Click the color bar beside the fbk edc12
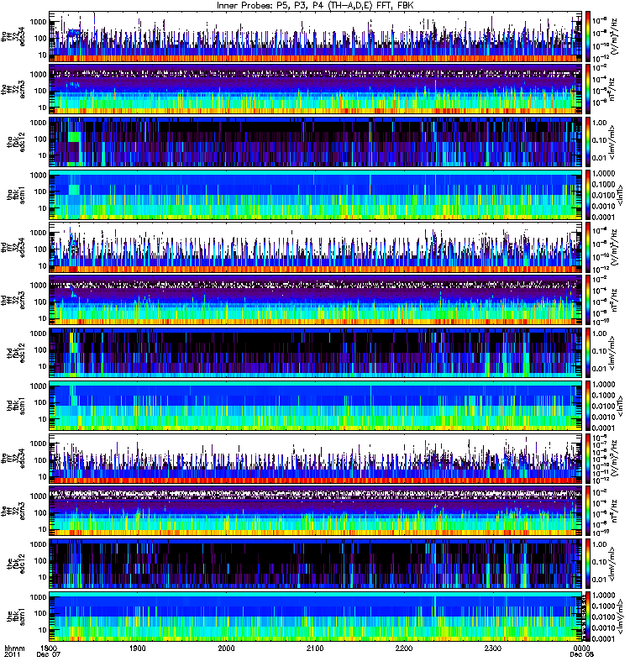 point(588,564)
